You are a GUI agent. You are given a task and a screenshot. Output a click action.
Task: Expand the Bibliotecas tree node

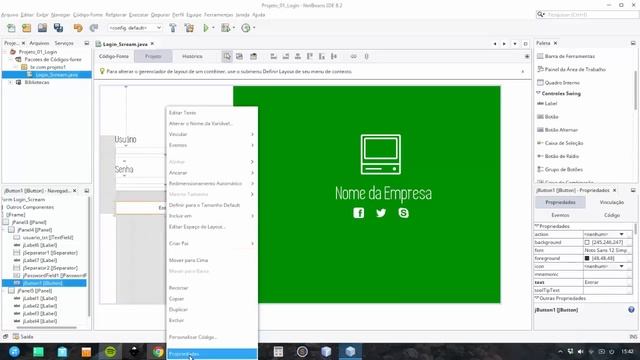10,82
